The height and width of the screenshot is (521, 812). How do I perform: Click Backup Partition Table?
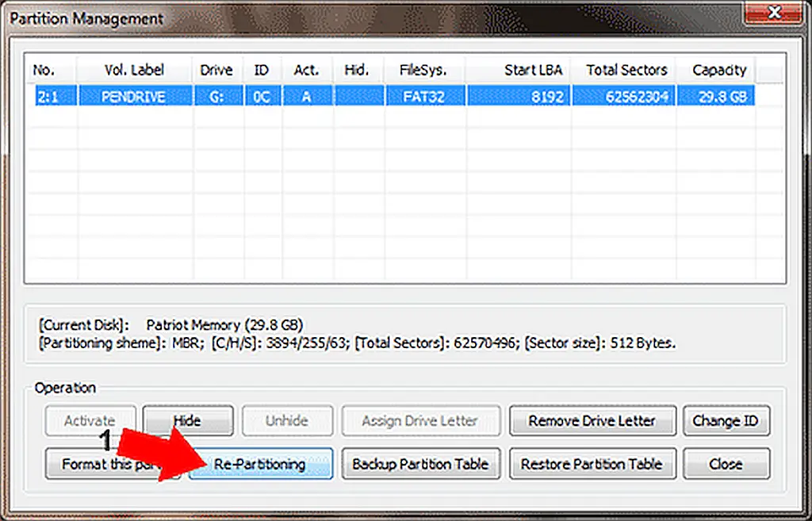[421, 464]
